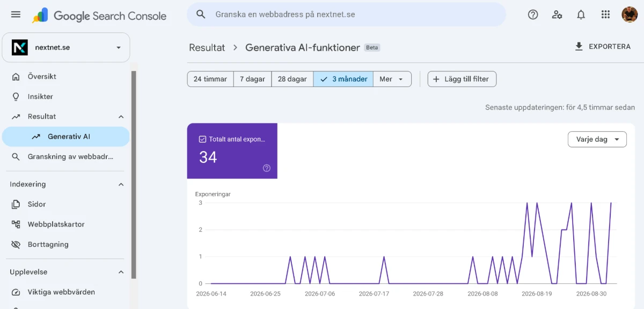Open the hamburger main menu
Image resolution: width=644 pixels, height=309 pixels.
click(x=16, y=15)
